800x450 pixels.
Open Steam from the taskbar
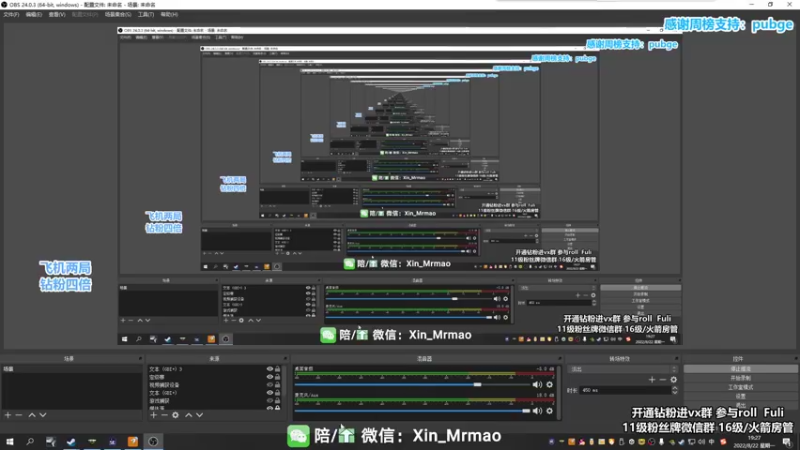click(71, 442)
